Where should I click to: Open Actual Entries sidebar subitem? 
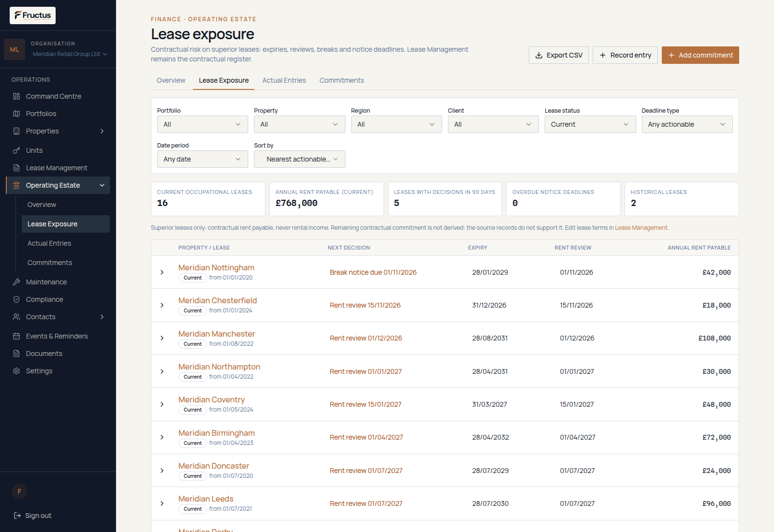tap(65, 243)
